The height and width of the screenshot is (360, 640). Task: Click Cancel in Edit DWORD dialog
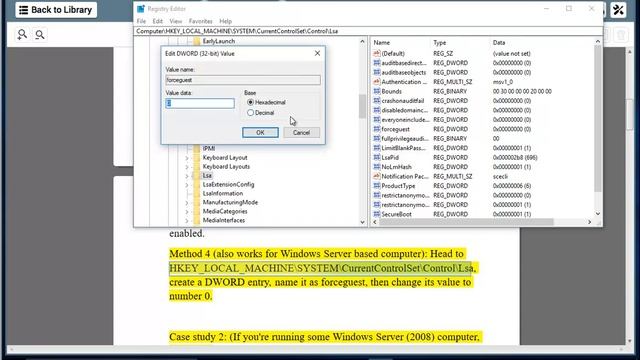(301, 133)
